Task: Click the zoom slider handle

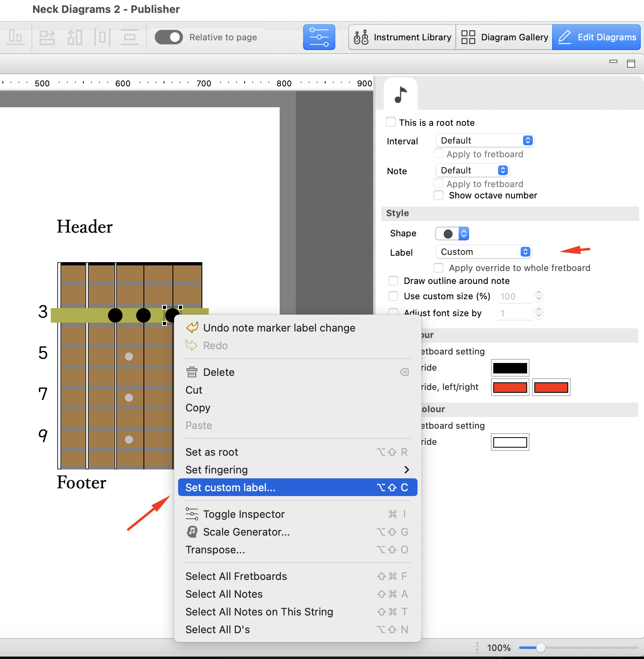Action: click(541, 648)
